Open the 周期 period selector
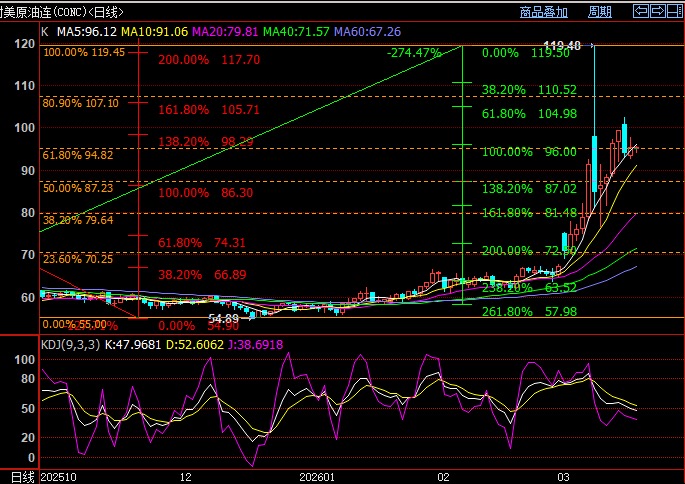The image size is (685, 484). click(600, 12)
